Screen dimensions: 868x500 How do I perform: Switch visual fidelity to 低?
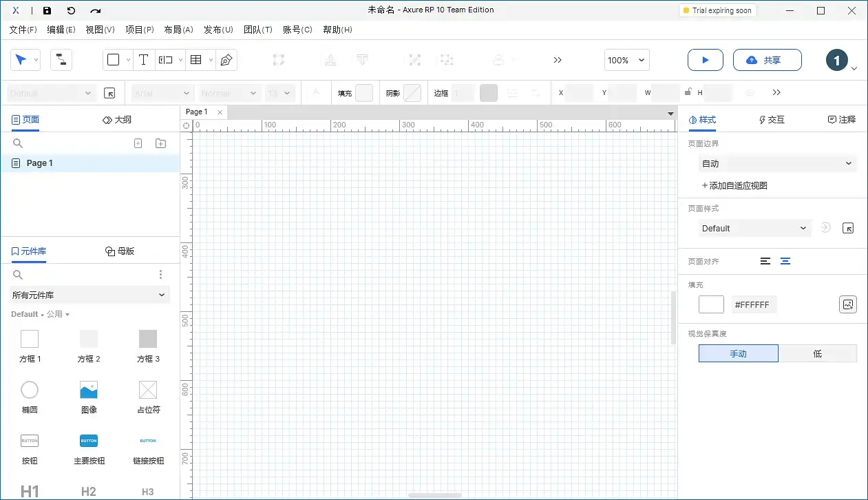(x=818, y=353)
